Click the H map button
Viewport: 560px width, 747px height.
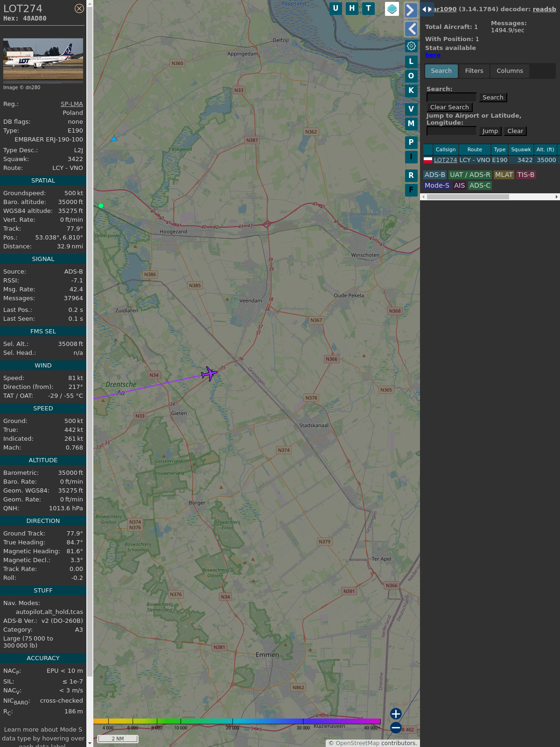point(352,8)
